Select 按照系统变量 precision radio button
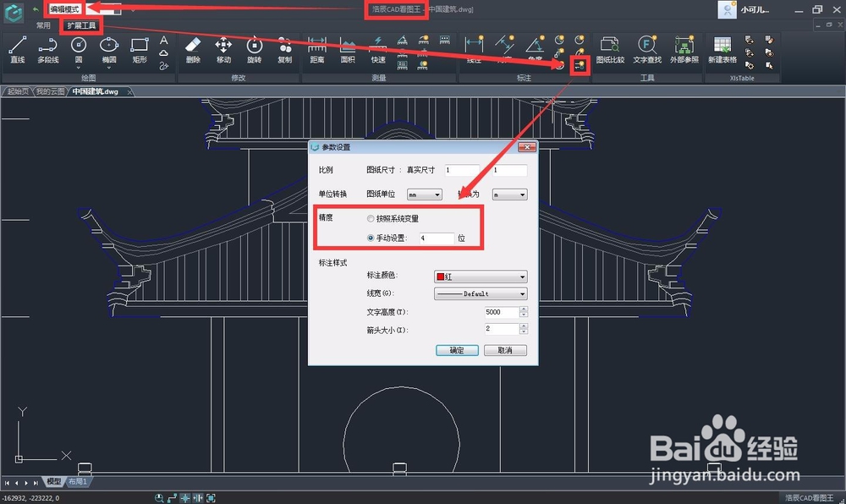Image resolution: width=846 pixels, height=504 pixels. (371, 219)
